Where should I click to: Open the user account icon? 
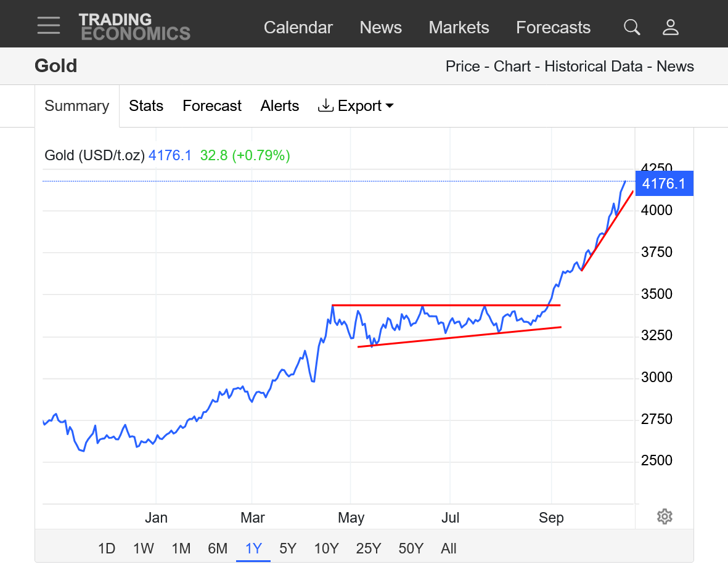click(x=670, y=27)
